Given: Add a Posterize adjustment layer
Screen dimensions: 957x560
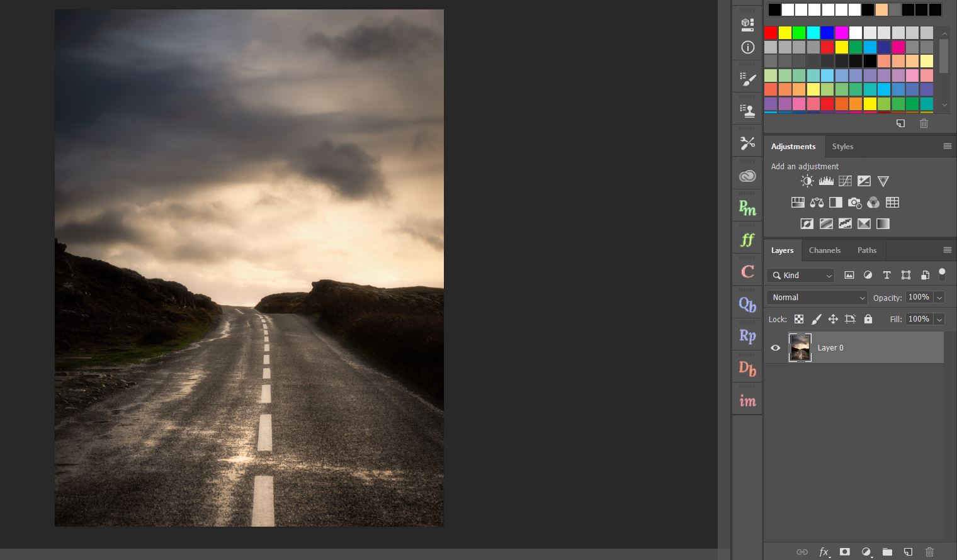Looking at the screenshot, I should 826,224.
